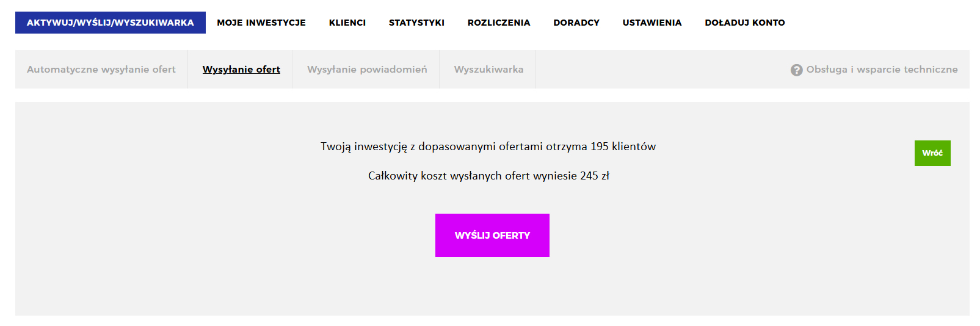This screenshot has width=980, height=326.
Task: Select the Wysyłanie ofert tab
Action: (x=241, y=70)
